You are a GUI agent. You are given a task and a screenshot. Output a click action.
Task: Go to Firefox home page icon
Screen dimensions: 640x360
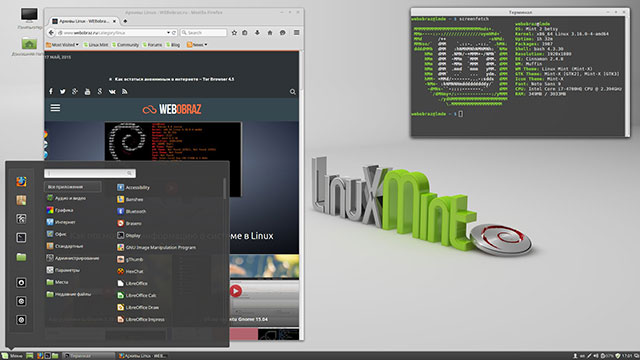[270, 33]
